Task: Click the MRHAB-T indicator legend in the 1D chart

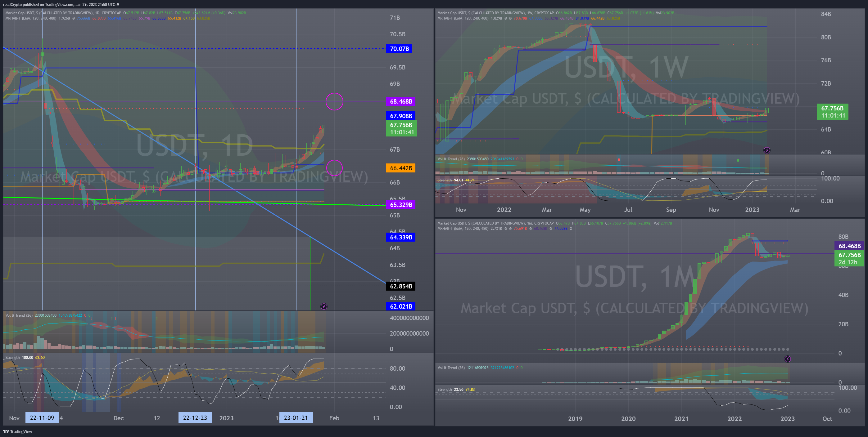Action: [31, 18]
